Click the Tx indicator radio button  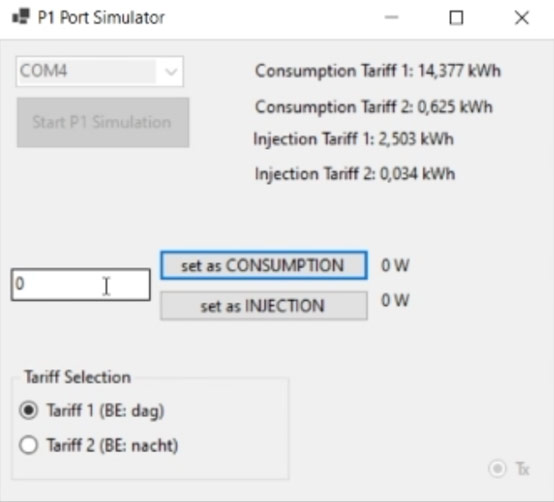497,469
